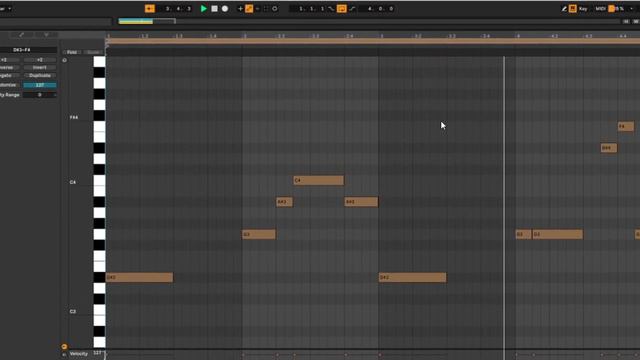640x360 pixels.
Task: Click the Invert button in inspector
Action: (40, 67)
